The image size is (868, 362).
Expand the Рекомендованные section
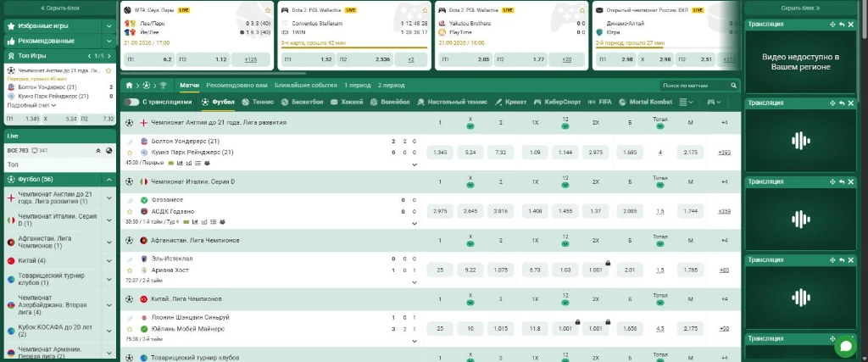pyautogui.click(x=109, y=41)
